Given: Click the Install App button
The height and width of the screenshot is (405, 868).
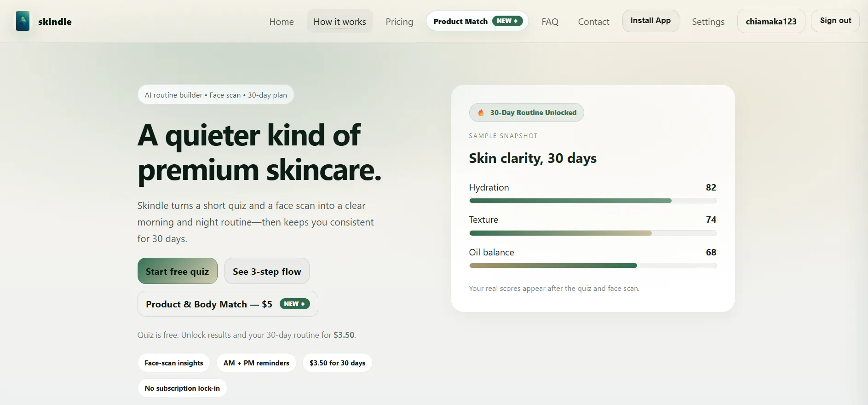Looking at the screenshot, I should (650, 21).
